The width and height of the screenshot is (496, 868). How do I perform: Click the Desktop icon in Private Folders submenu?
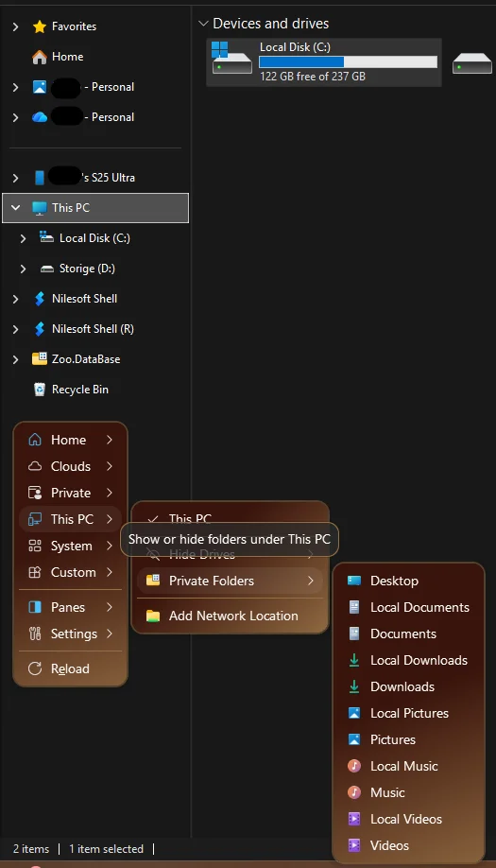tap(354, 581)
